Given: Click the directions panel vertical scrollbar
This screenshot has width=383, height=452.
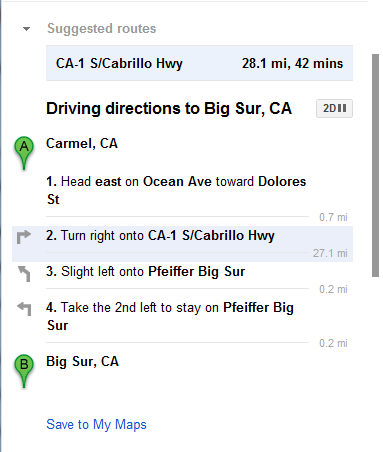Looking at the screenshot, I should coord(375,165).
